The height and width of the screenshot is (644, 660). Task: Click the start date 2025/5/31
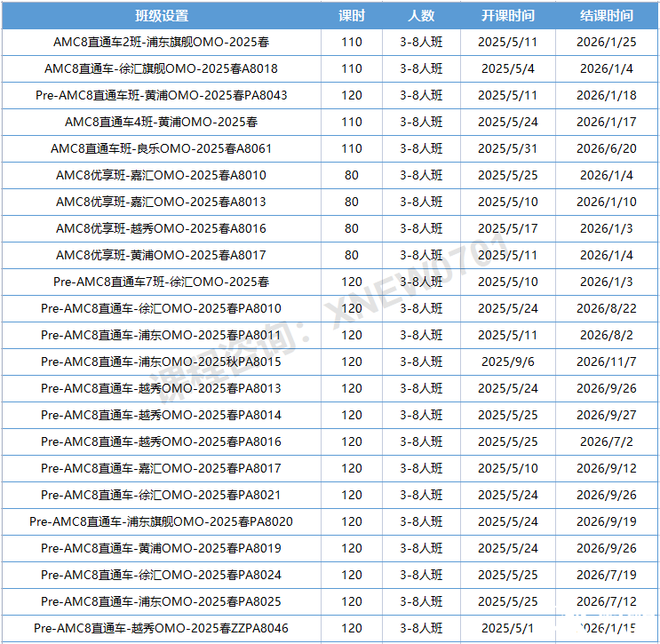tap(507, 148)
